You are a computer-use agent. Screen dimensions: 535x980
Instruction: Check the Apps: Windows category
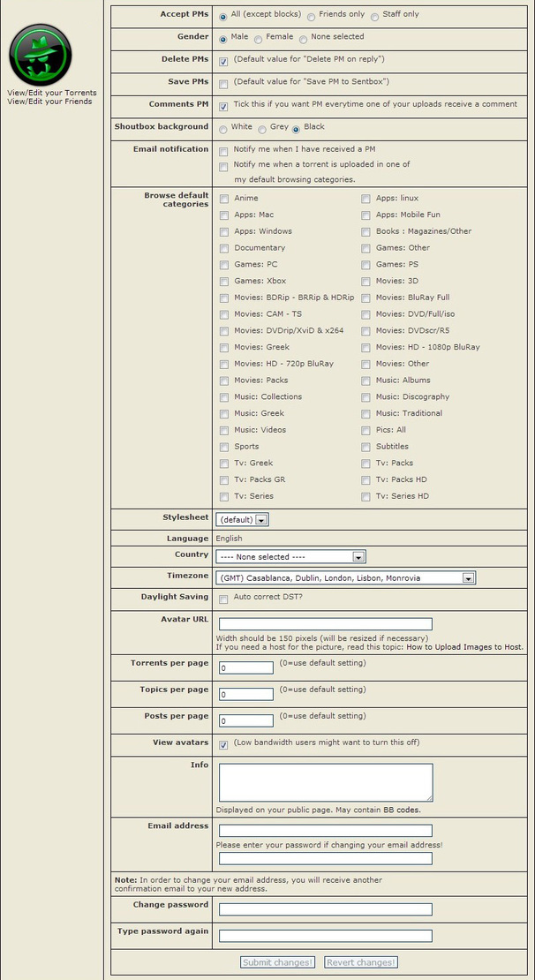223,232
